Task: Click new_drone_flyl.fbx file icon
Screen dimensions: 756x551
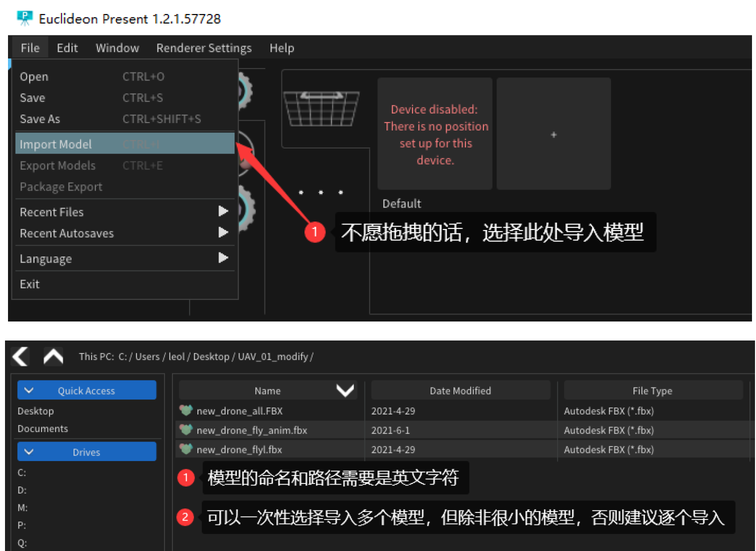Action: [x=186, y=449]
